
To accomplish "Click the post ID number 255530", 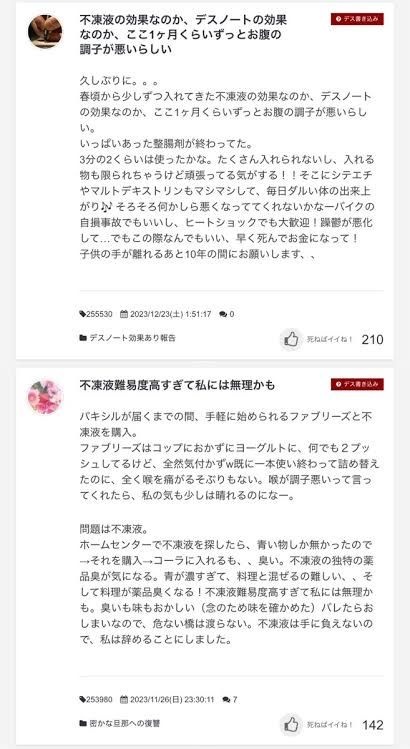I will point(99,314).
